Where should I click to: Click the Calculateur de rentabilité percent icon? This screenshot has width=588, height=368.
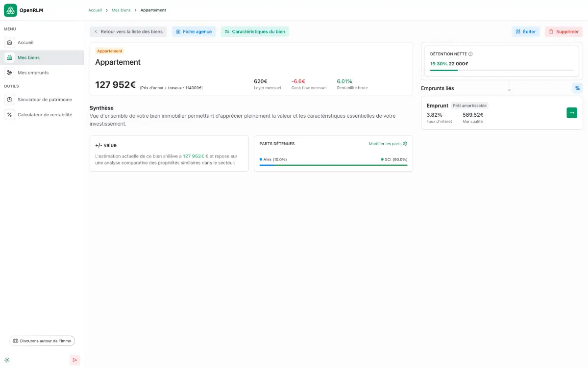click(x=10, y=115)
